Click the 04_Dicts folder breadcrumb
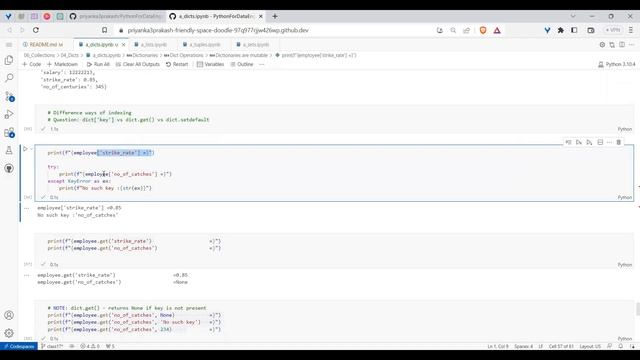 click(70, 55)
